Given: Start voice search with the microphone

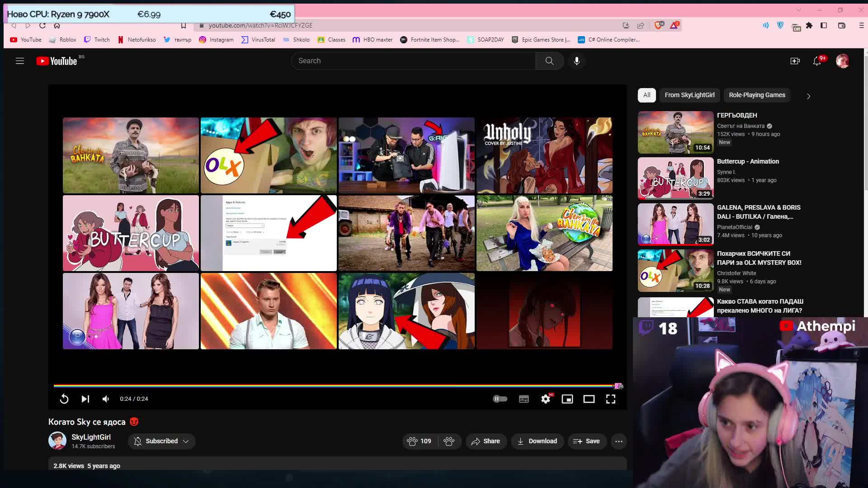Looking at the screenshot, I should (577, 61).
